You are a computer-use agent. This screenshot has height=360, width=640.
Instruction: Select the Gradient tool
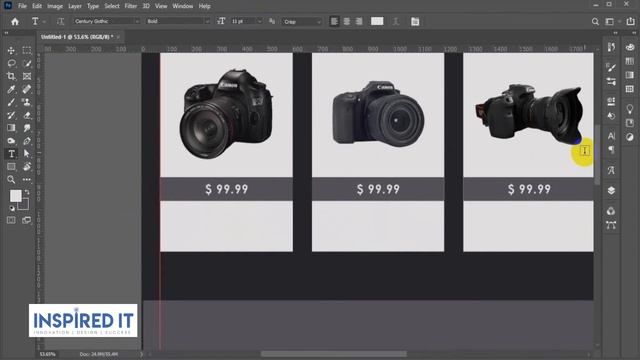click(11, 128)
